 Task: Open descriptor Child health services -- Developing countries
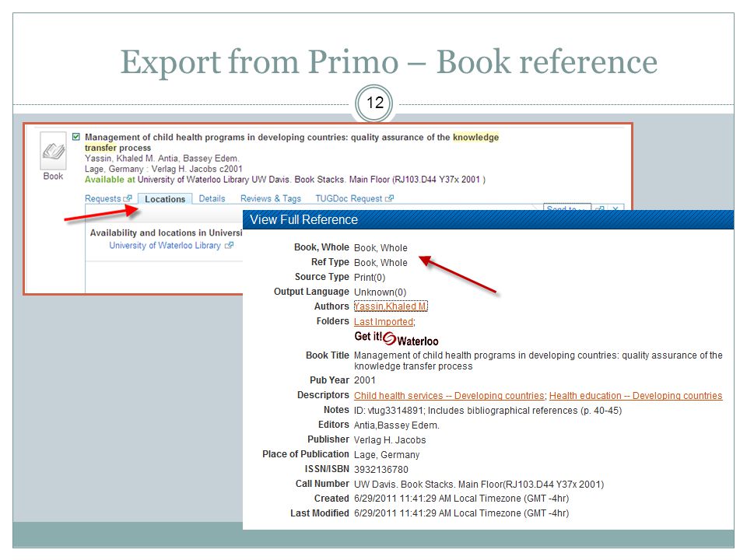click(x=449, y=396)
